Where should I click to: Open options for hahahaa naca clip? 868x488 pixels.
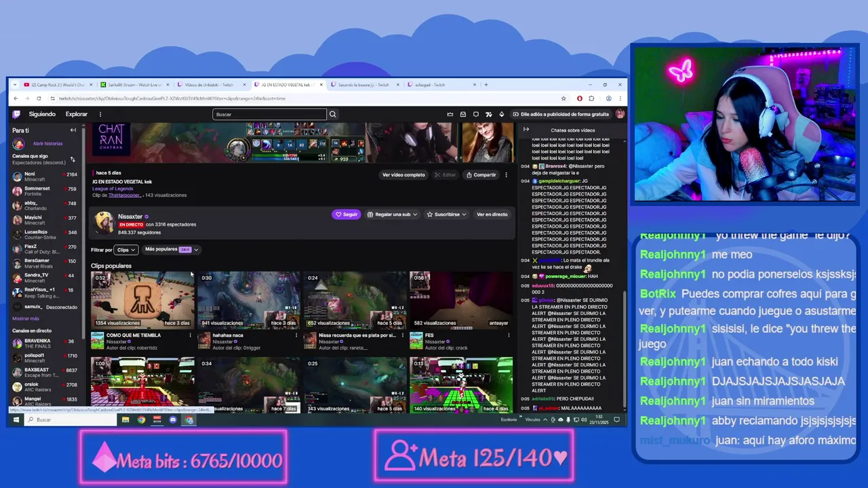[296, 335]
